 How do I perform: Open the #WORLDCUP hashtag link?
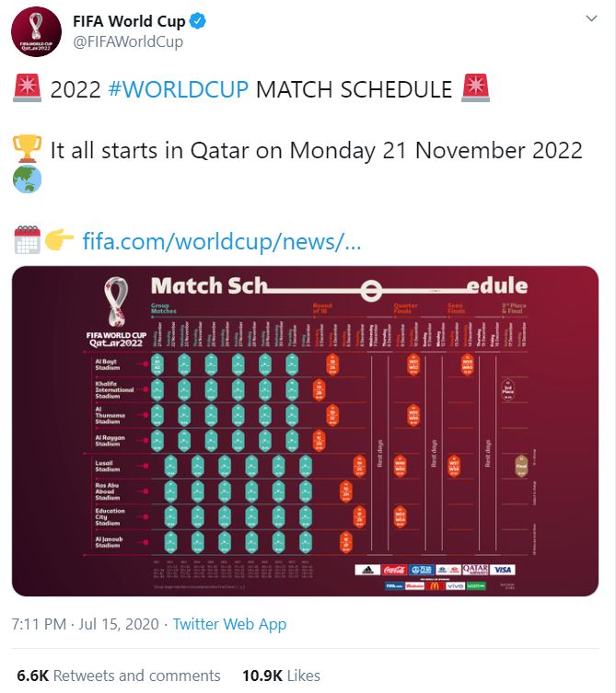coord(179,89)
